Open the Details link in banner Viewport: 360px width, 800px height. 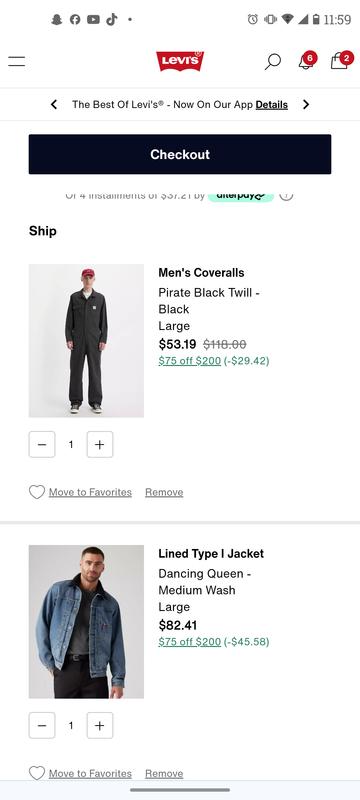pos(272,105)
